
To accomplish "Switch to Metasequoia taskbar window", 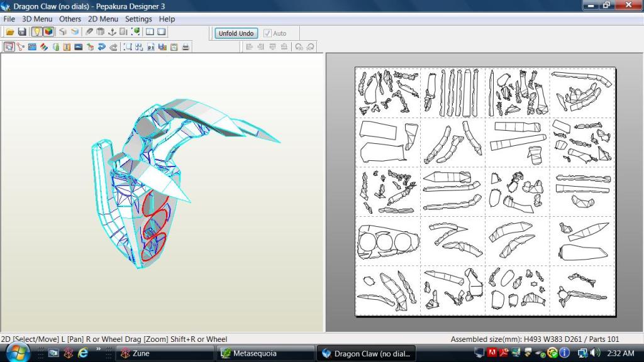I will tap(265, 353).
